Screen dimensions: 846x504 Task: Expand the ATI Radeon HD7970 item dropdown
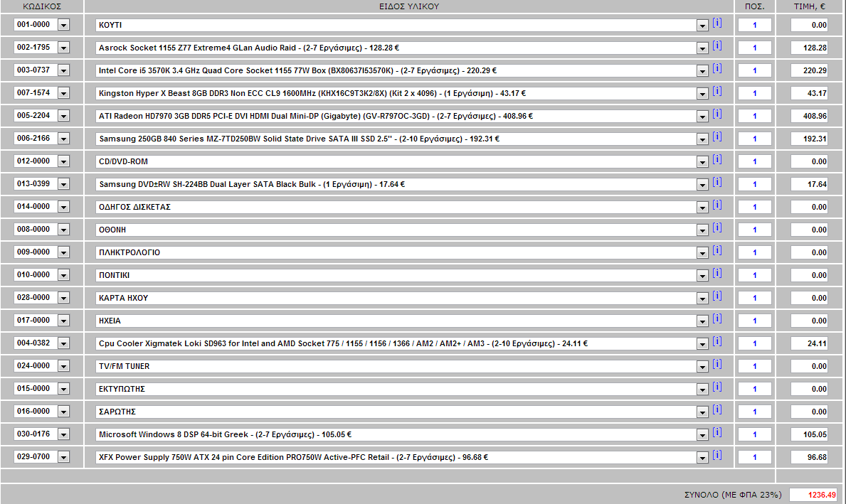click(702, 117)
